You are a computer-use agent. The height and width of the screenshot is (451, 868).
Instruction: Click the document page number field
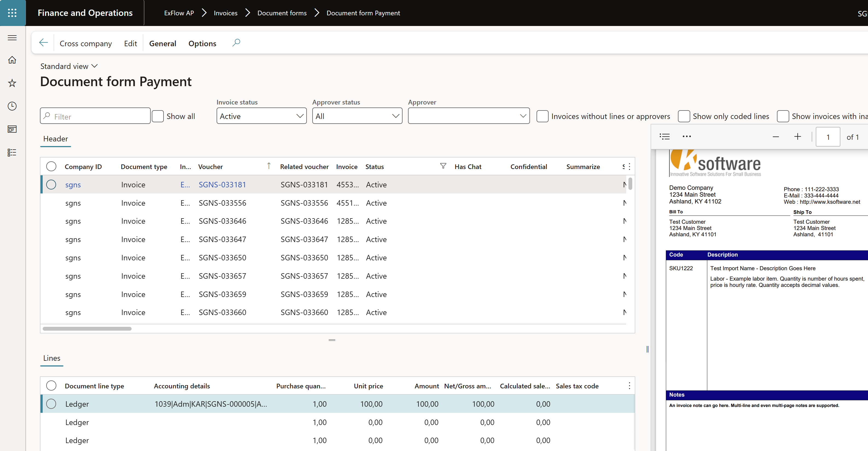pyautogui.click(x=828, y=137)
